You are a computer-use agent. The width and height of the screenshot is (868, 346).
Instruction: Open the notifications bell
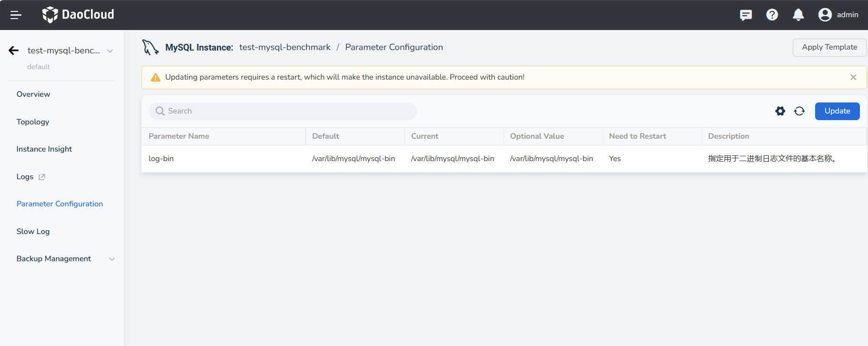[798, 15]
